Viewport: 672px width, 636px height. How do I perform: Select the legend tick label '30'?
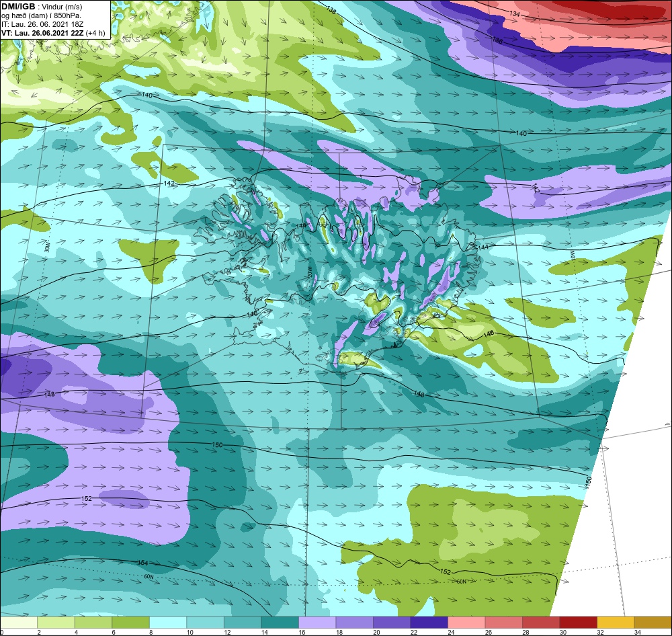tap(563, 632)
